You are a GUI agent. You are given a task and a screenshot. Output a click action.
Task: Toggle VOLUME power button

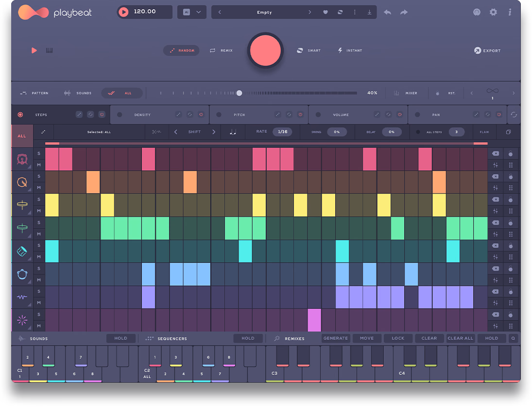[x=400, y=114]
